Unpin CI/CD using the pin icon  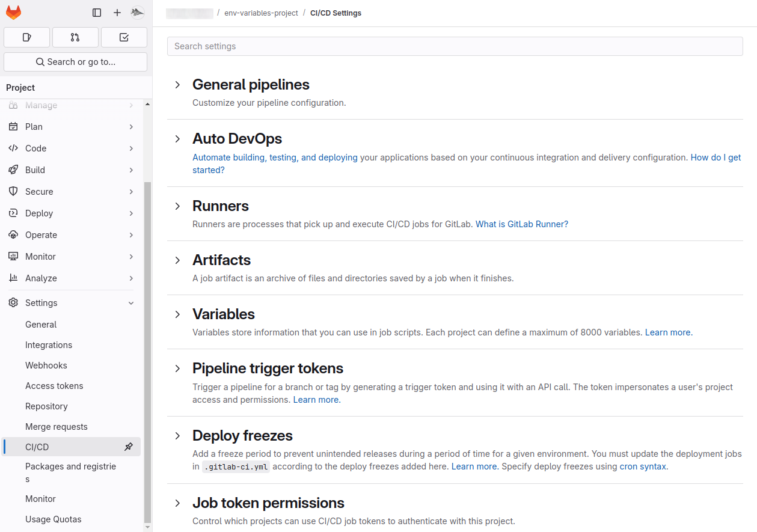tap(129, 447)
